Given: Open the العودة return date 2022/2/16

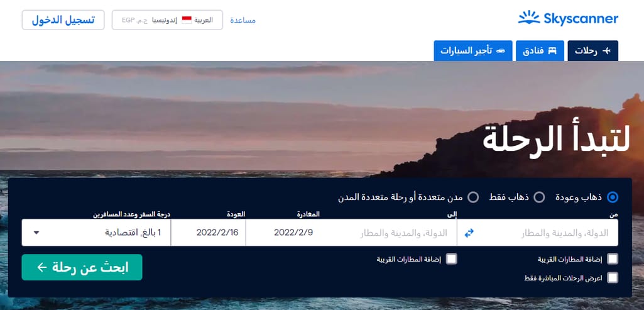Looking at the screenshot, I should pyautogui.click(x=208, y=233).
